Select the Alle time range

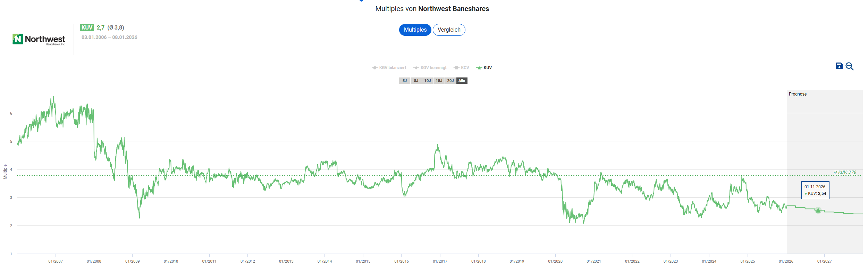[x=462, y=81]
